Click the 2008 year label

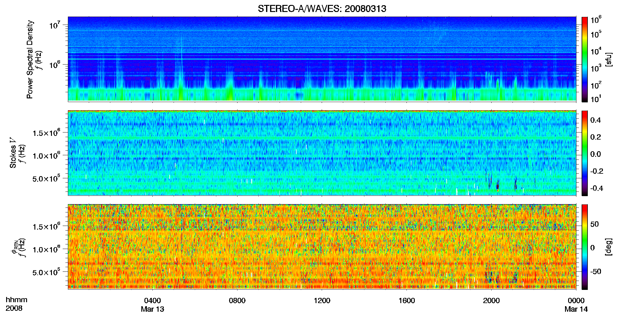tap(14, 308)
